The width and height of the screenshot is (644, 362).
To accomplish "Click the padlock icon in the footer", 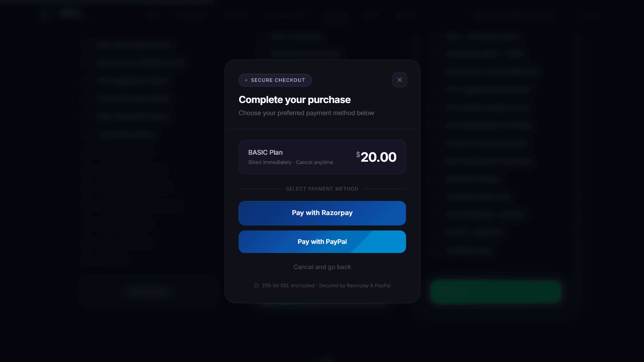I will [x=256, y=286].
